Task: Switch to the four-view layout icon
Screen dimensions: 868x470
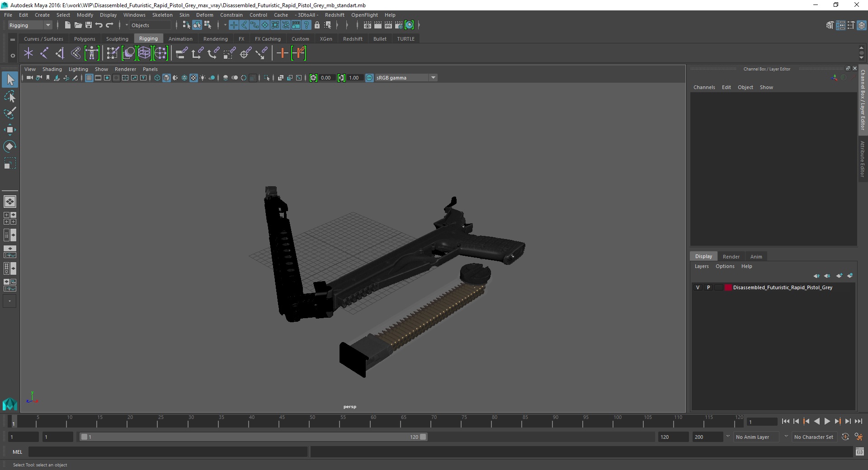Action: [x=9, y=218]
